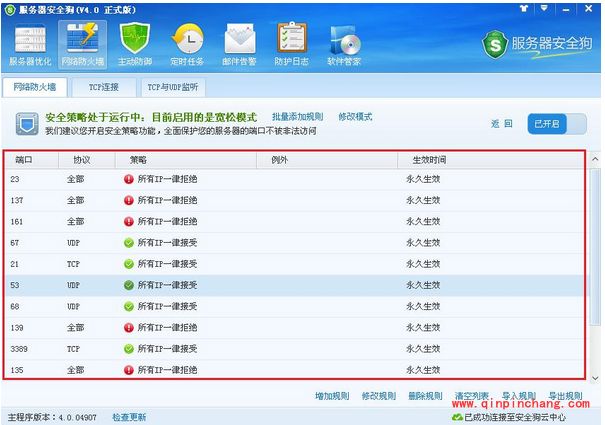Click the 导出规则 link

click(x=566, y=396)
